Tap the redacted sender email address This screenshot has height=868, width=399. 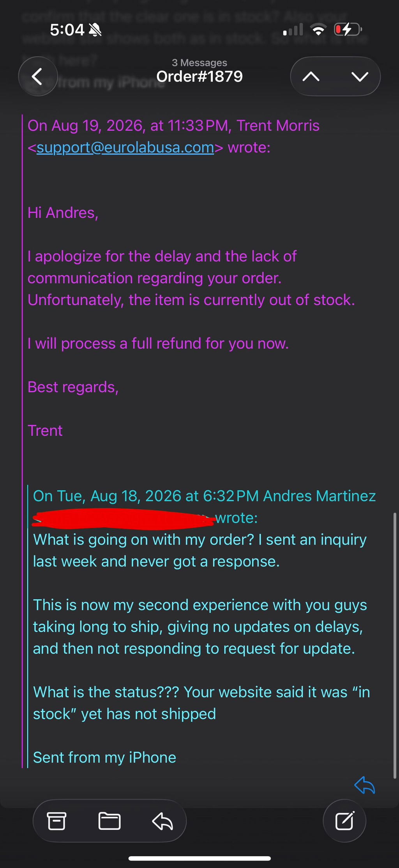click(x=124, y=519)
